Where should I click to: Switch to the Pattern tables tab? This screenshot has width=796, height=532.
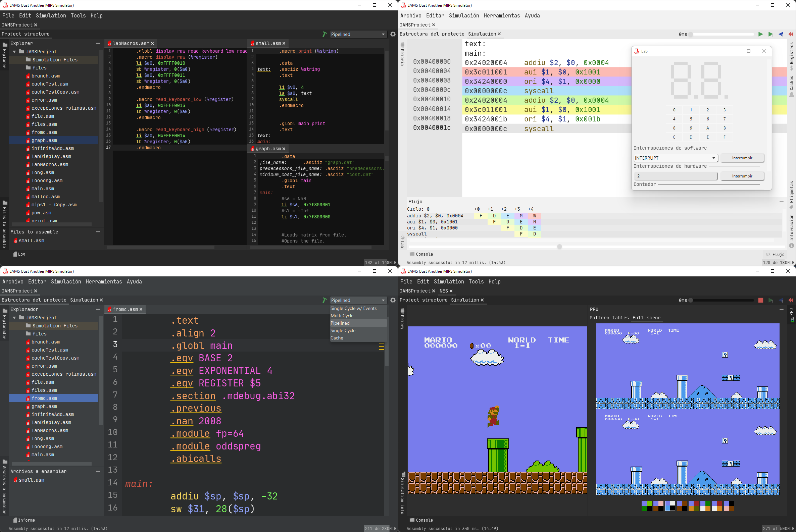[x=609, y=318]
